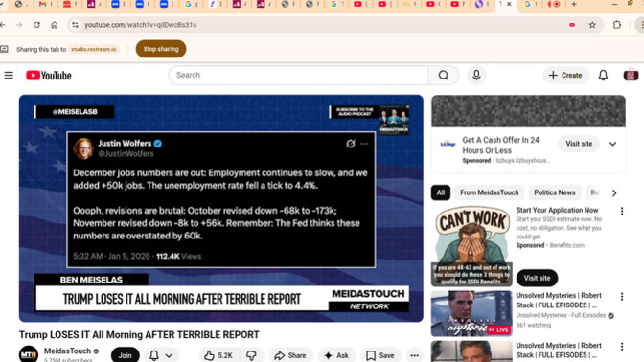
Task: Open options for second Unsolved Mysteries video
Action: click(622, 347)
